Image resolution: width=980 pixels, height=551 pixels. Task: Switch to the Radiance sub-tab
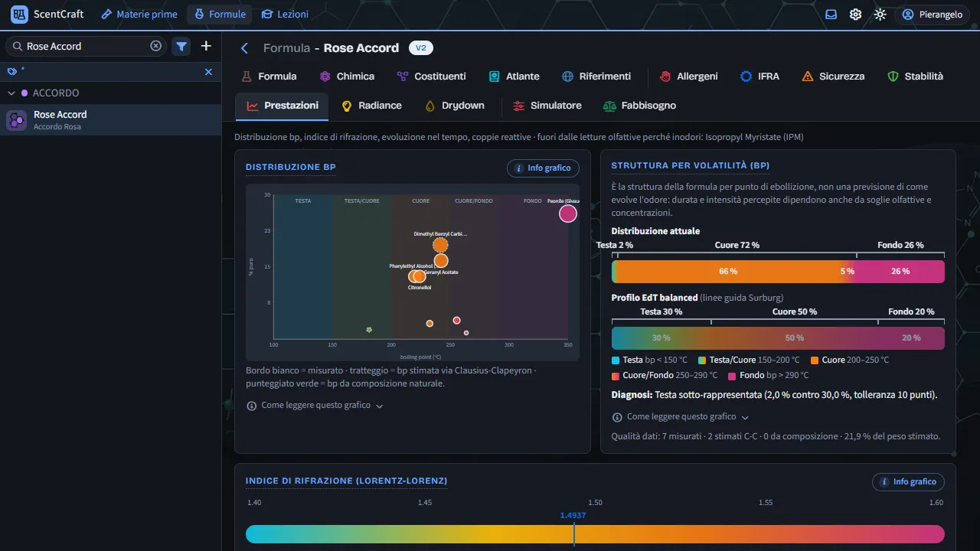(x=371, y=106)
